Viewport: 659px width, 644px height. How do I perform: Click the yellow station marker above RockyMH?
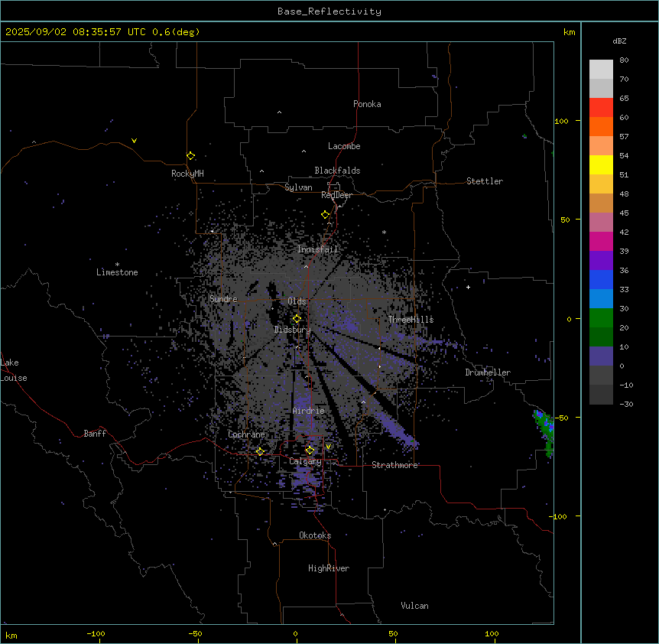(x=190, y=156)
